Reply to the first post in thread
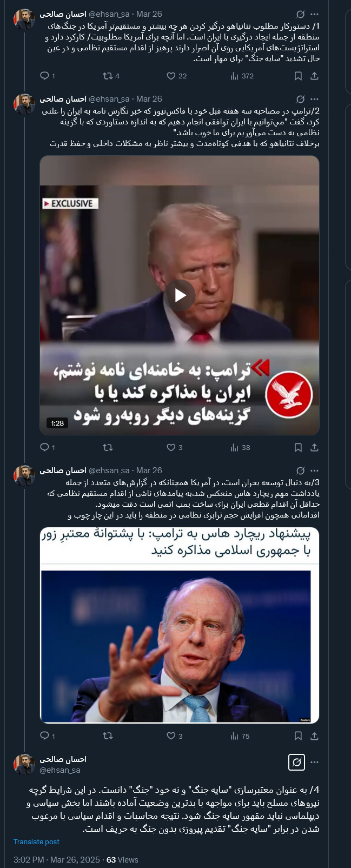 point(48,76)
